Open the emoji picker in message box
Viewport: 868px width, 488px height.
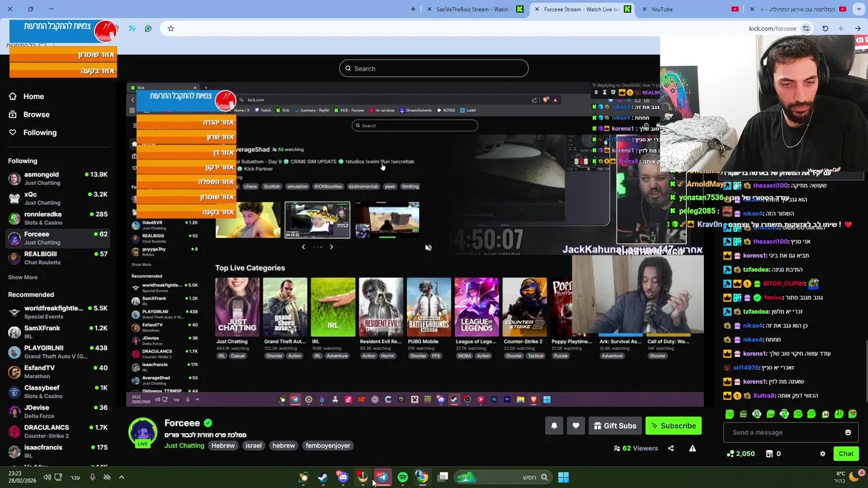[x=848, y=432]
